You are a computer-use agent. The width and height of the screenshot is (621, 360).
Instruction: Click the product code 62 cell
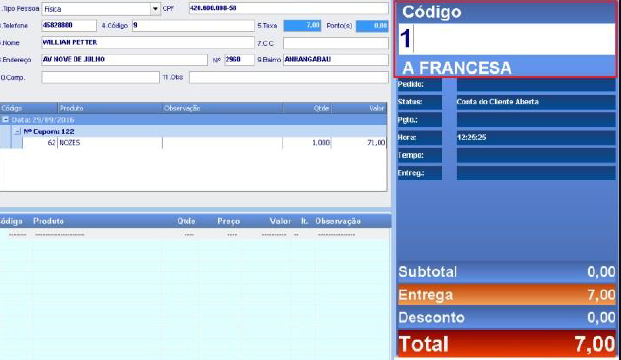click(40, 143)
